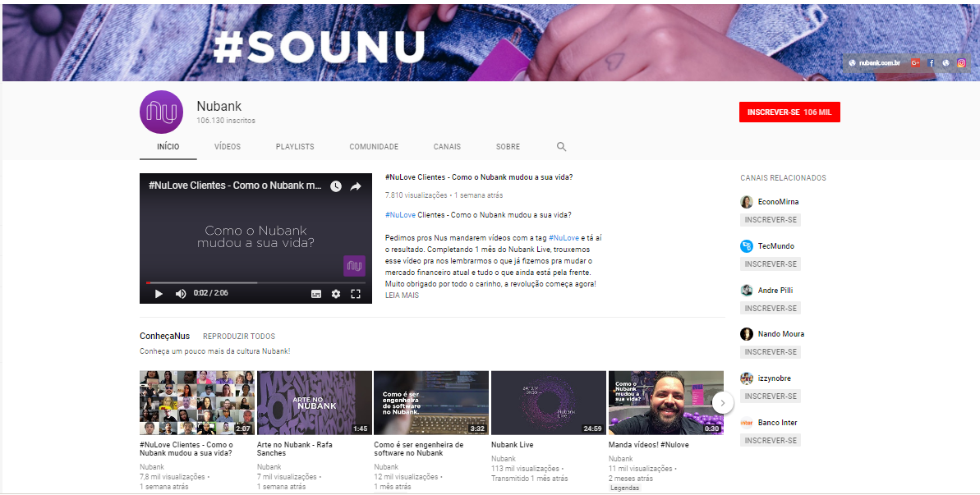Viewport: 980px width, 495px height.
Task: Mute the video player volume
Action: (x=181, y=293)
